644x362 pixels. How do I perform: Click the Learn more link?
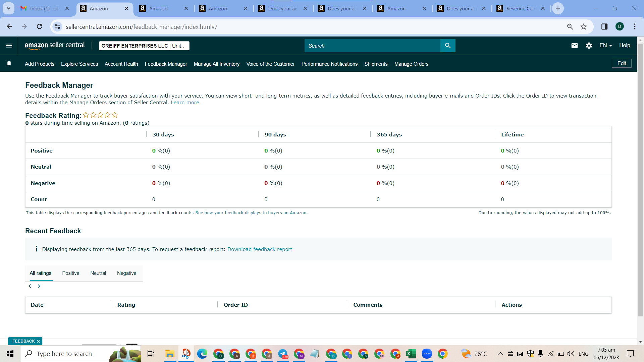click(185, 103)
